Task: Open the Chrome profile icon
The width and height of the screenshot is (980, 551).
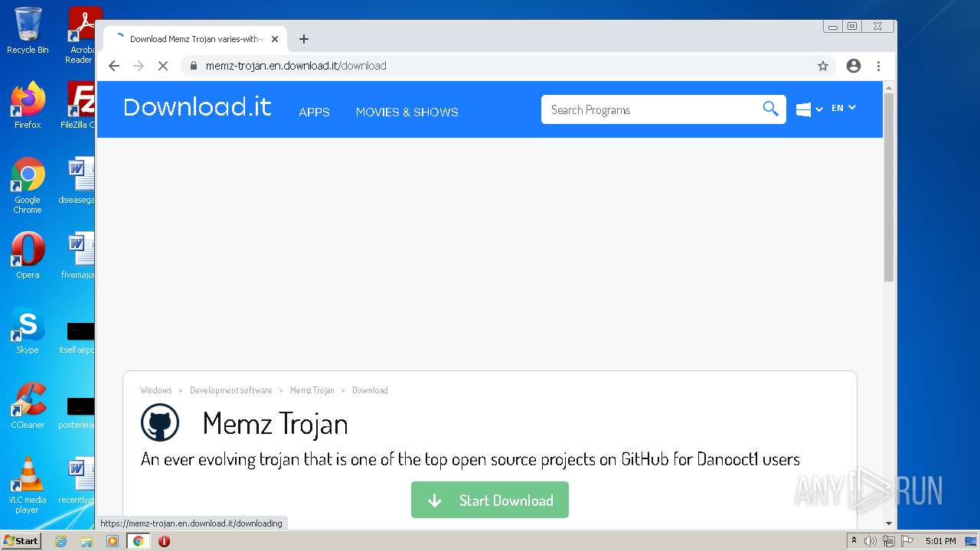Action: (854, 66)
